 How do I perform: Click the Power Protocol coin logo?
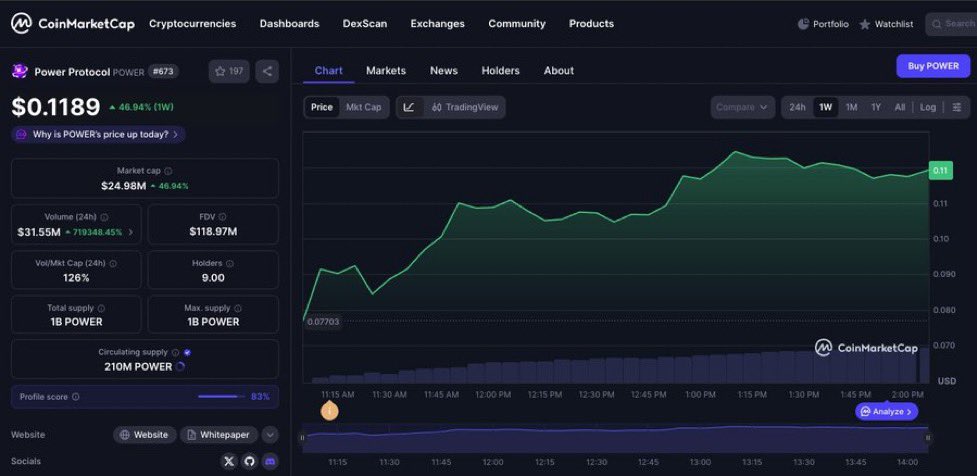tap(19, 72)
